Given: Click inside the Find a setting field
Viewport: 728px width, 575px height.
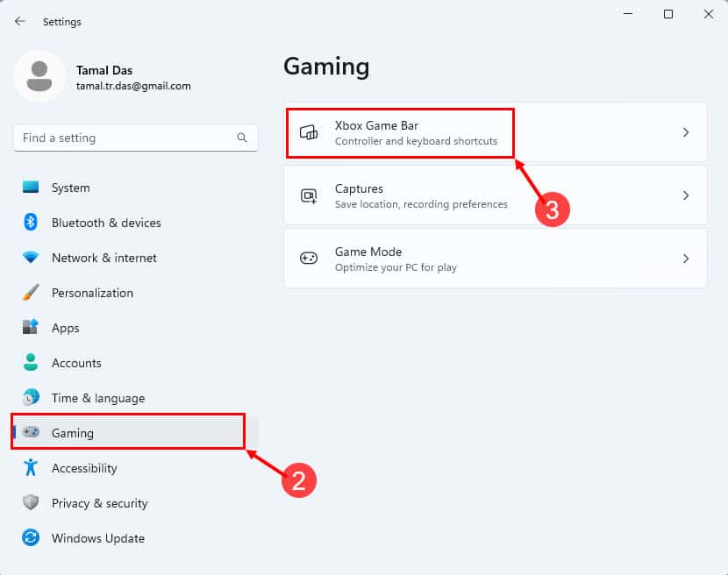Looking at the screenshot, I should coord(123,138).
